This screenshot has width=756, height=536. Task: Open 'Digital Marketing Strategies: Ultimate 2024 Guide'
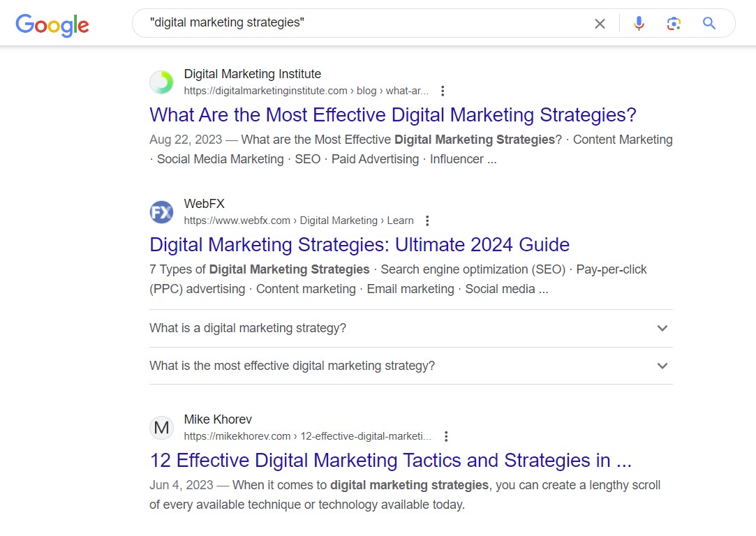[359, 244]
